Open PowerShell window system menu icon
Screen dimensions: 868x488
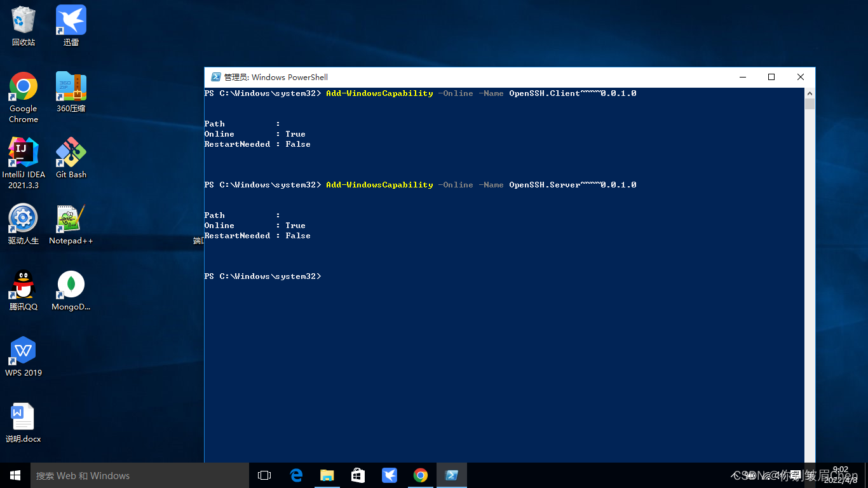[x=216, y=77]
